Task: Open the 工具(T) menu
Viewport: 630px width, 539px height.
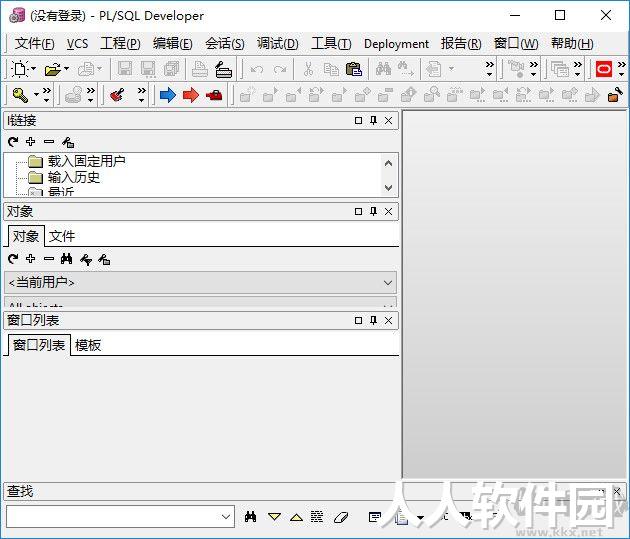Action: [331, 43]
